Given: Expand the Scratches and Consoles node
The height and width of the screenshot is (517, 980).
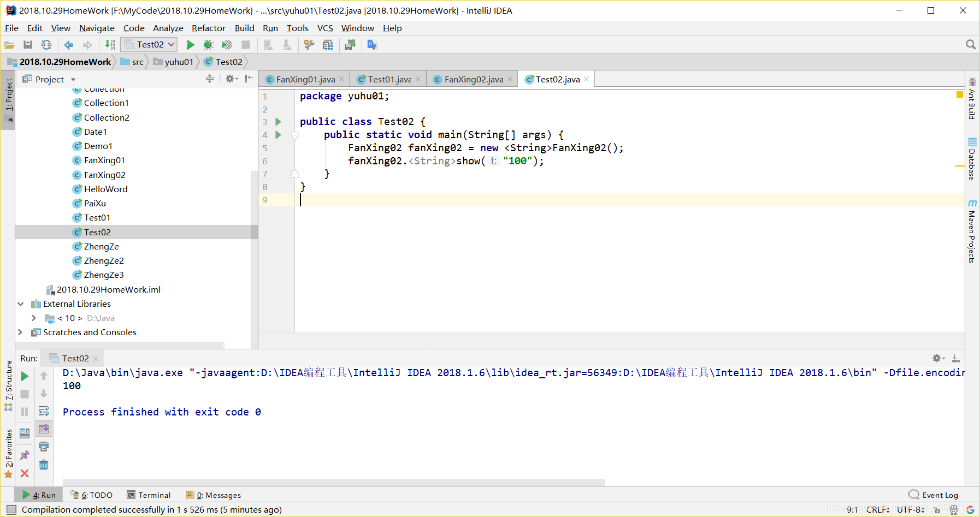Looking at the screenshot, I should point(21,332).
